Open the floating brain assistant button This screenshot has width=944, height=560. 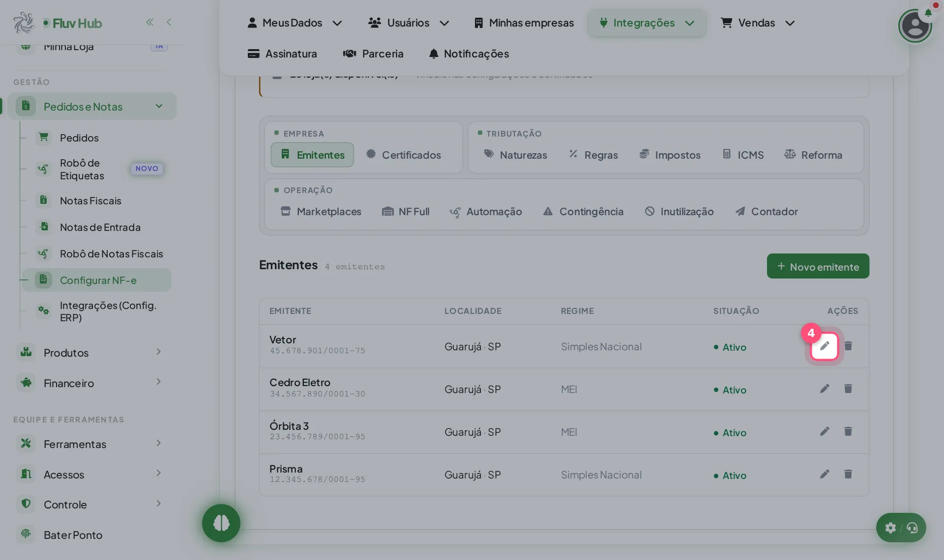point(221,523)
